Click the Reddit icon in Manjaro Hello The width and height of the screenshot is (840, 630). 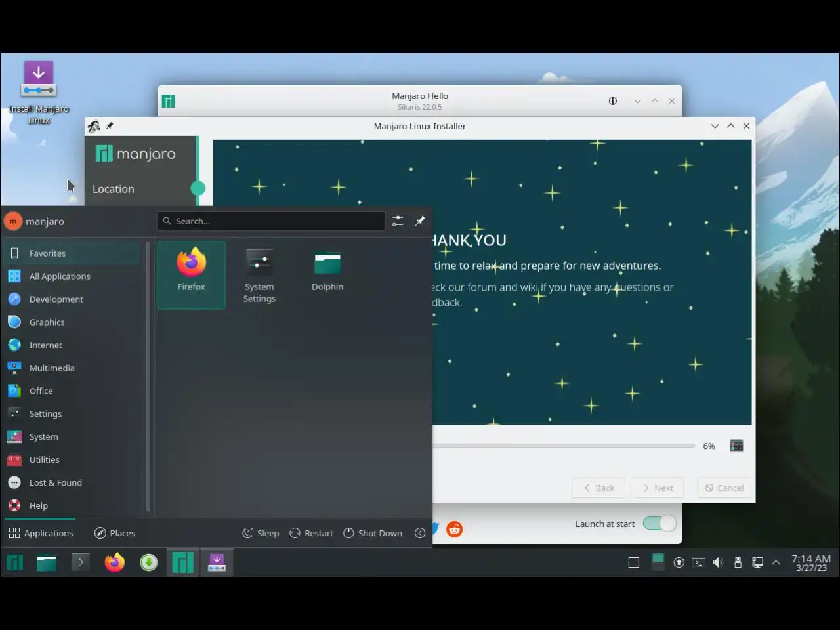coord(454,529)
